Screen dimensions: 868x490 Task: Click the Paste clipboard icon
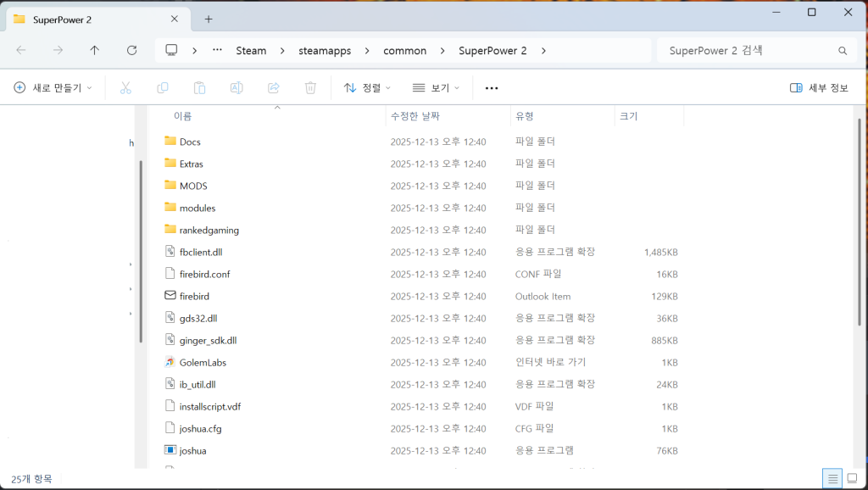(200, 88)
